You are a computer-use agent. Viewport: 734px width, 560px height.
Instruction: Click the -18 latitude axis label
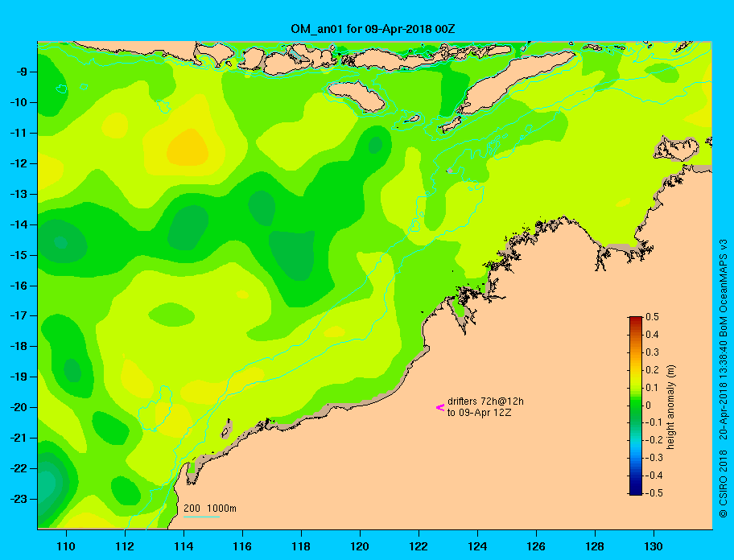19,346
